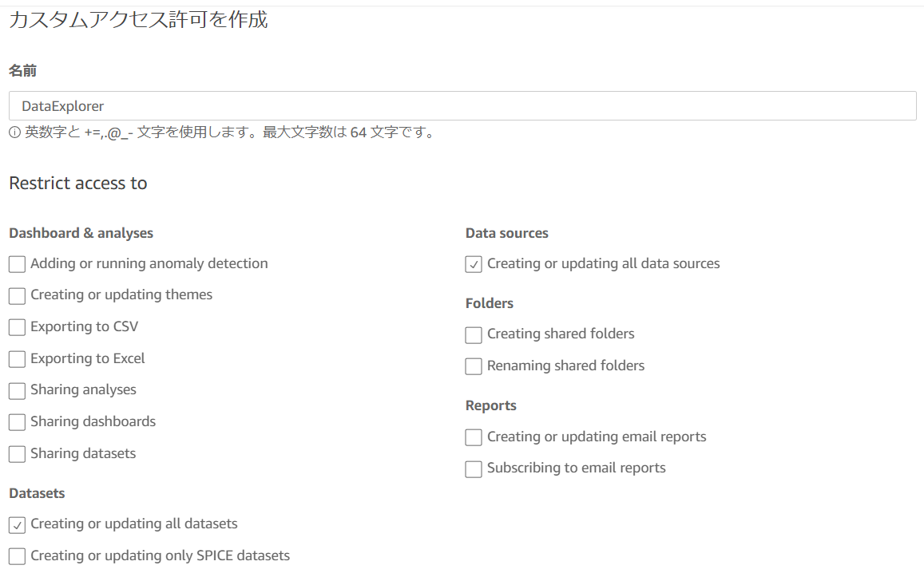
Task: Check Creating or updating email reports
Action: (474, 437)
